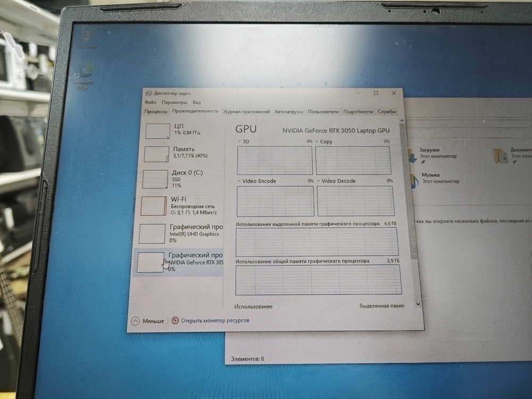Select the Wi-Fi performance entry
Screen dimensions: 532x399
pyautogui.click(x=179, y=206)
